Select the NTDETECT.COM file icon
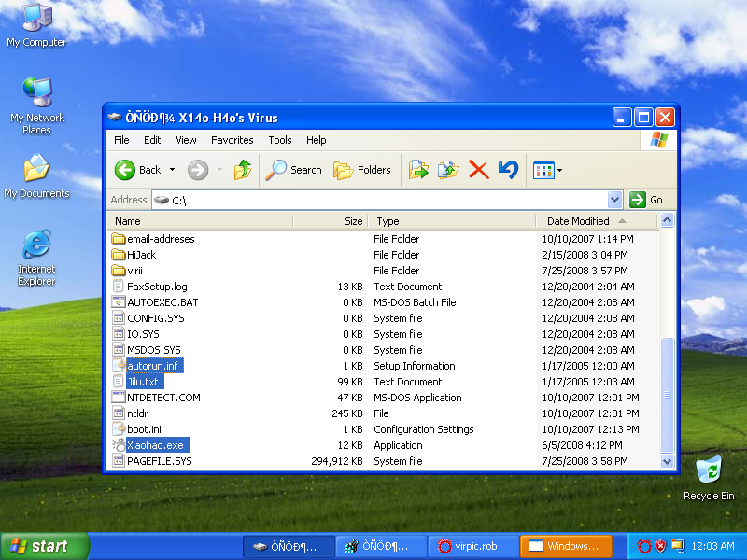 pyautogui.click(x=119, y=398)
